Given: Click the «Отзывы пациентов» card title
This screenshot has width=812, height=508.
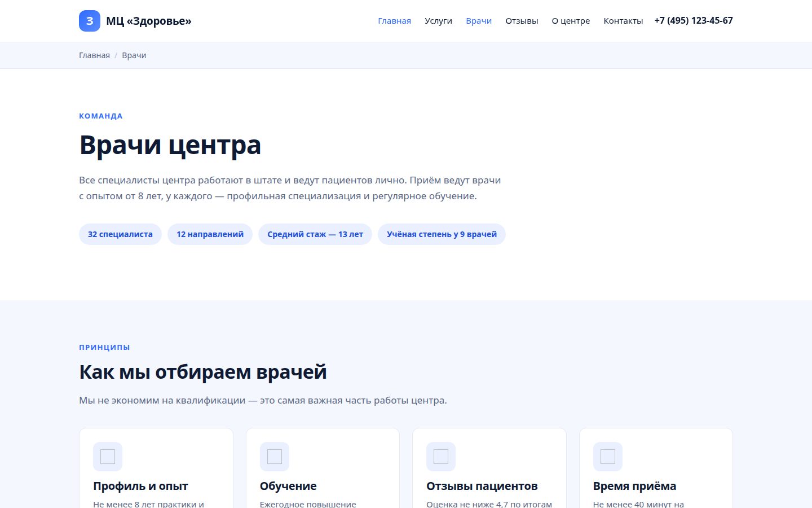Looking at the screenshot, I should [482, 486].
